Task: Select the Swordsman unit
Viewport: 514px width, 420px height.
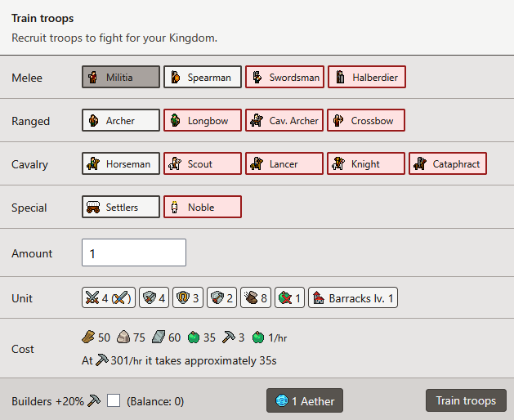Action: [x=284, y=77]
